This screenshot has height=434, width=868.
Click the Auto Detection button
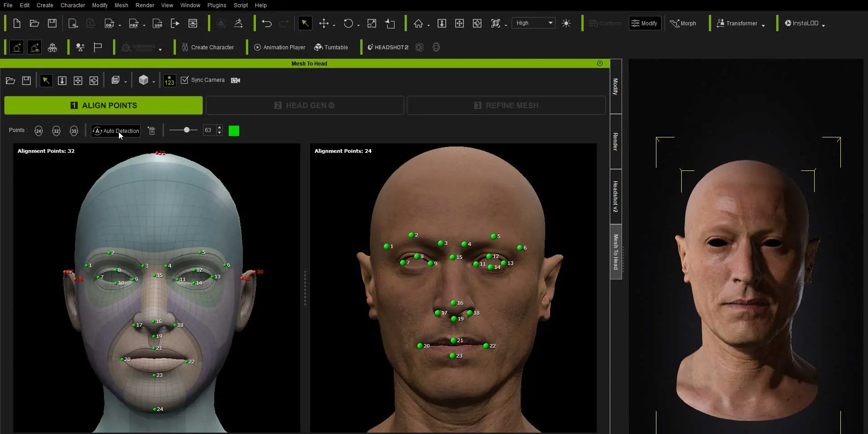(x=116, y=131)
